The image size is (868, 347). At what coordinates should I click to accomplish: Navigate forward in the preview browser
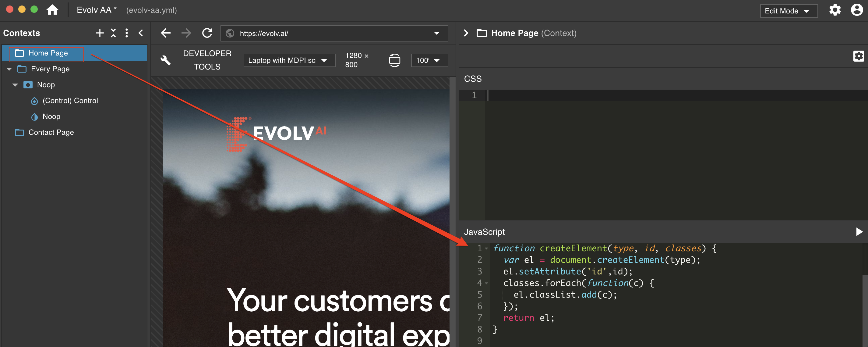coord(186,33)
